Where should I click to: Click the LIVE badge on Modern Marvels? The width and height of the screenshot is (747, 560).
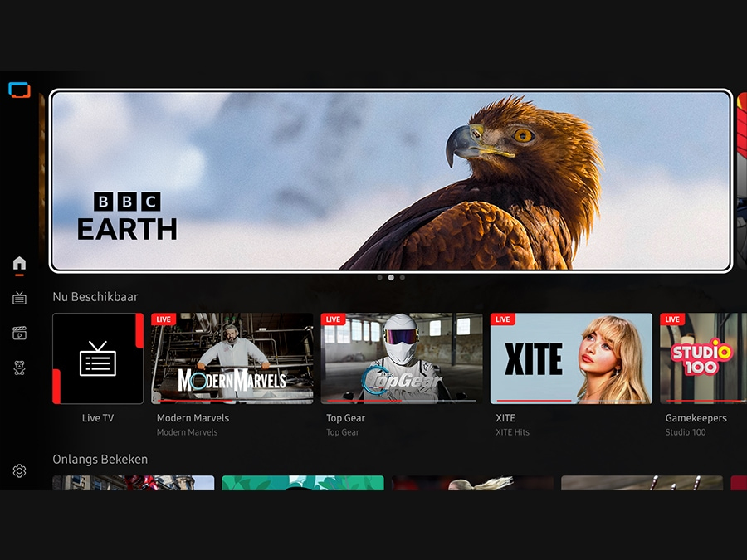coord(164,319)
